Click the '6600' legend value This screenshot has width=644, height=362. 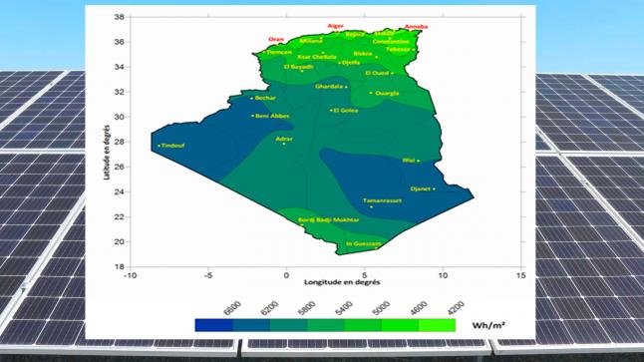coord(231,308)
